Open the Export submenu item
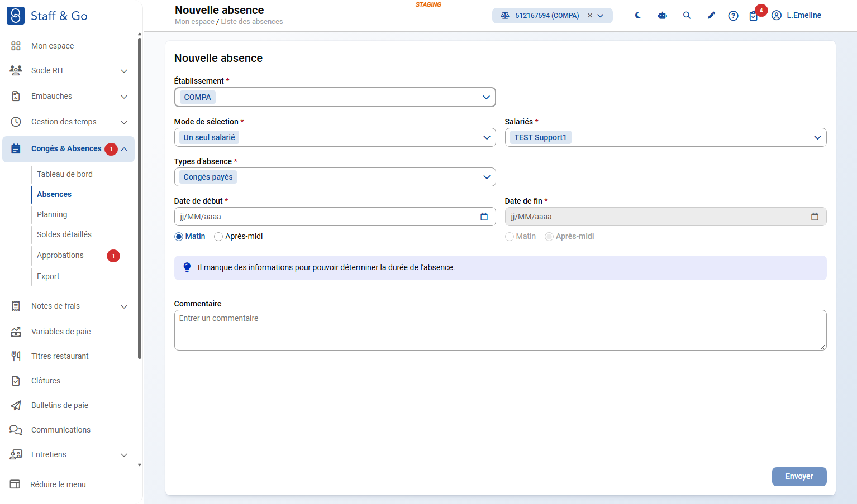The width and height of the screenshot is (857, 504). click(x=48, y=276)
